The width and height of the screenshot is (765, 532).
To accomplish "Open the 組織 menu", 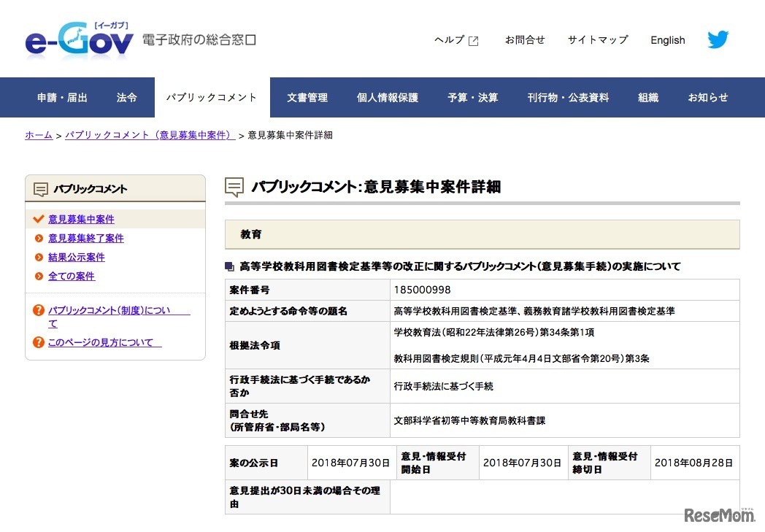I will [648, 98].
